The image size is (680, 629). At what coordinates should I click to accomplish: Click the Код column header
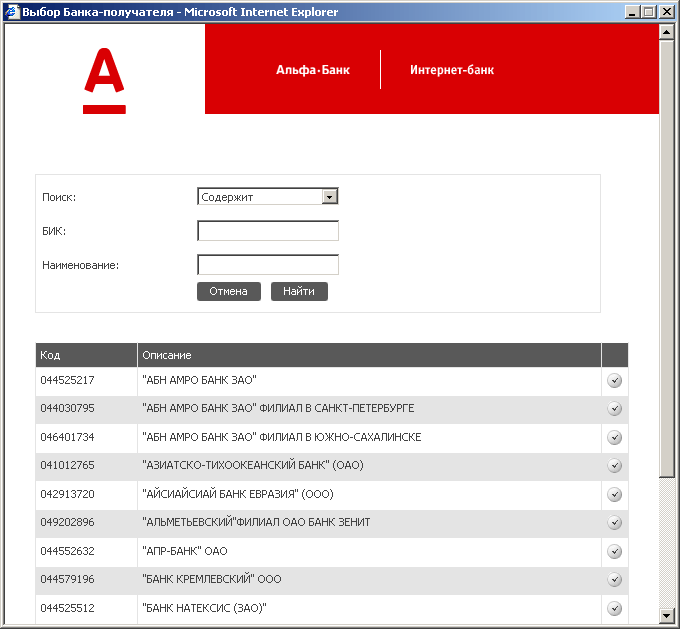click(86, 355)
